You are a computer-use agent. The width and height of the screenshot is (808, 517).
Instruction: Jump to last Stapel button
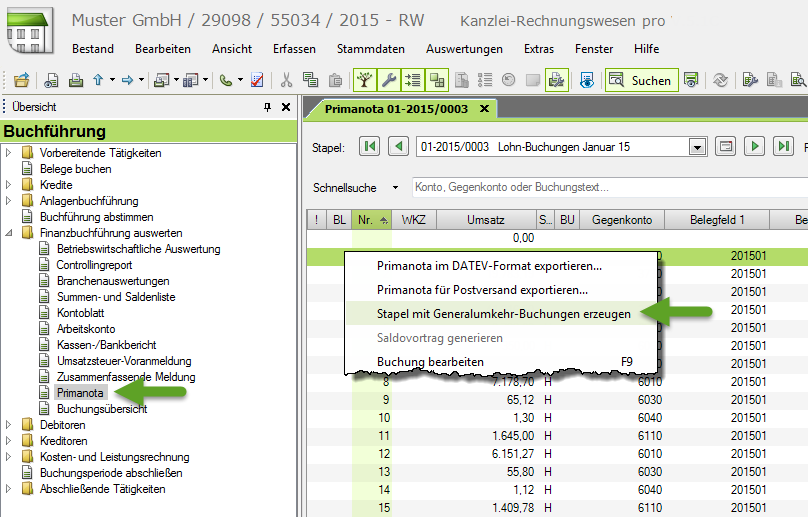(783, 146)
